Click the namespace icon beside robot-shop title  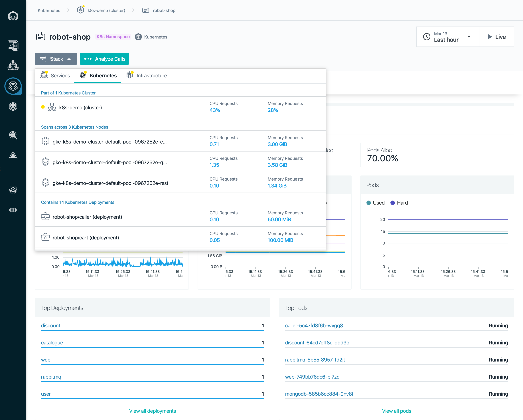pos(41,36)
